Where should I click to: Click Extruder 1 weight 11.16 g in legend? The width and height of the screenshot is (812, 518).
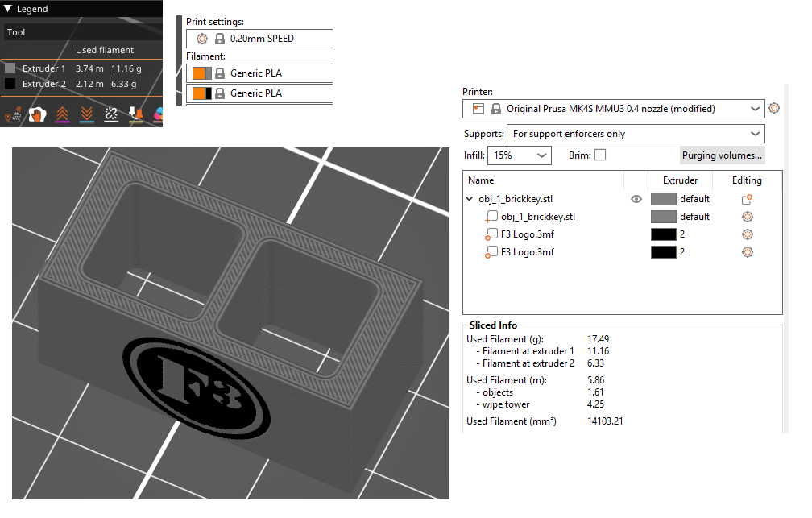pos(126,69)
